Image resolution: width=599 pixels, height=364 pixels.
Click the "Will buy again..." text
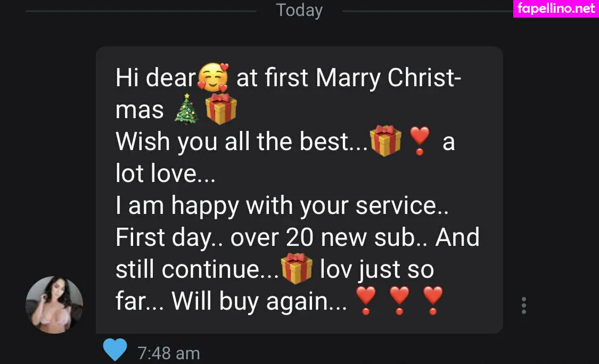pos(259,302)
